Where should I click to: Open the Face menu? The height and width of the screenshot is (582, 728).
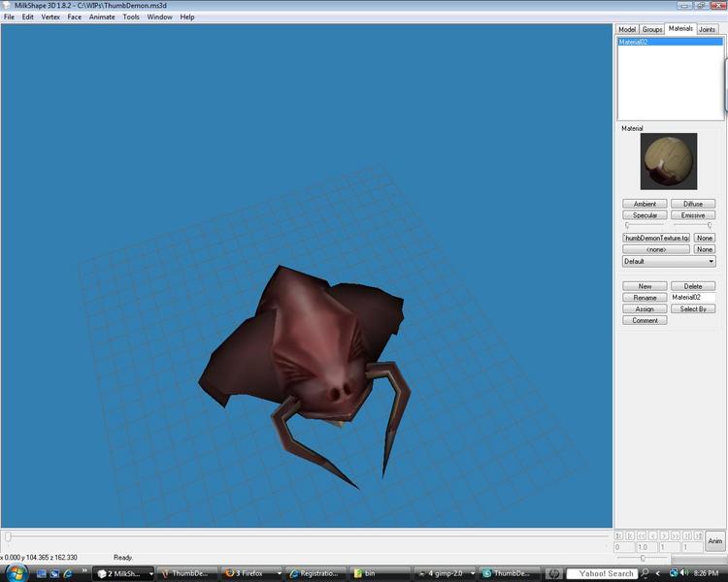(x=75, y=16)
